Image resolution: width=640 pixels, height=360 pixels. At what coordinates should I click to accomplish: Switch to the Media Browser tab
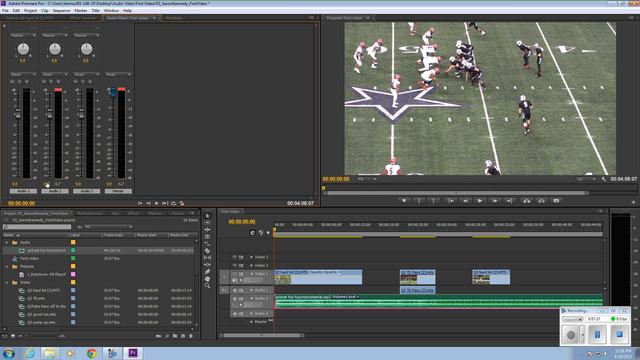coord(89,213)
